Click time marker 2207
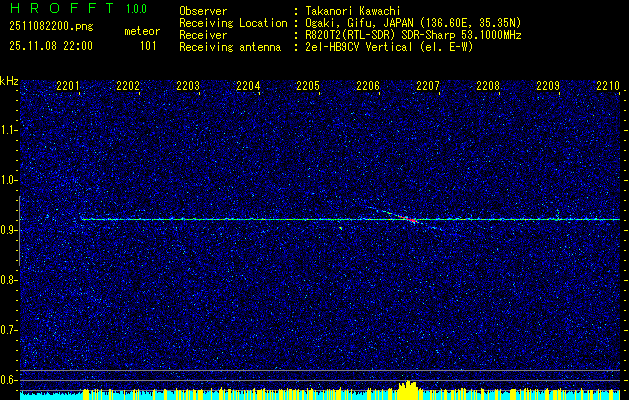629x400 pixels. 428,86
